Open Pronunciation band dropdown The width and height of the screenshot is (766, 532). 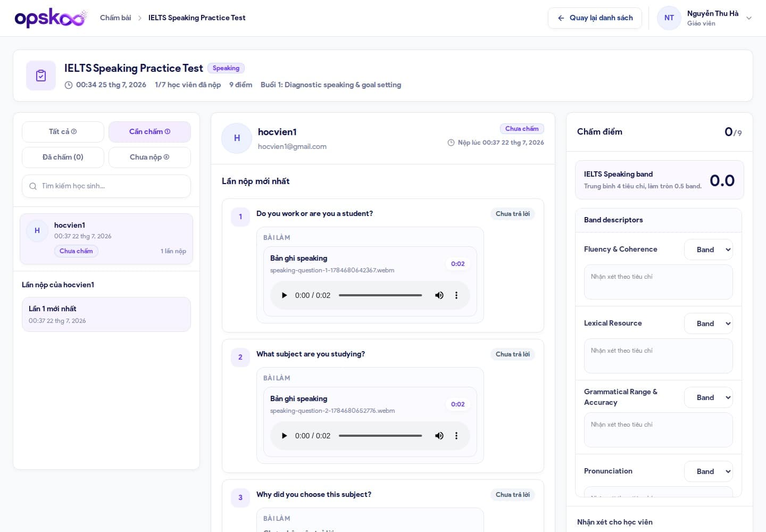click(709, 471)
